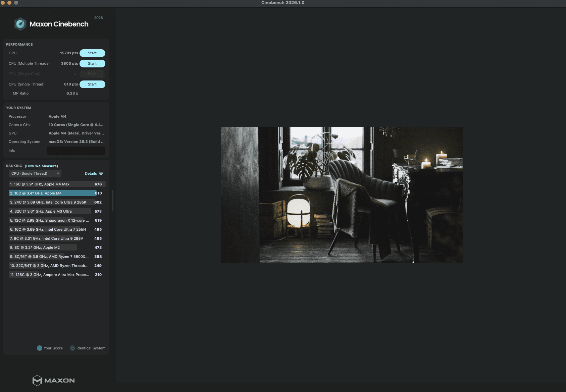Screen dimensions: 566x392
Task: Click the MP Ratio value 6.23 x
Action: (x=72, y=93)
